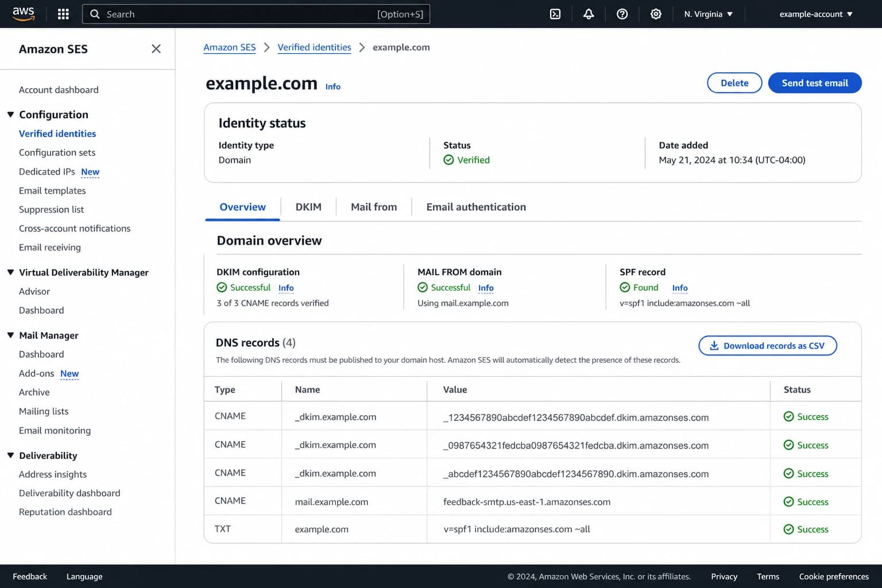
Task: Collapse the Deliverability section
Action: [x=10, y=455]
